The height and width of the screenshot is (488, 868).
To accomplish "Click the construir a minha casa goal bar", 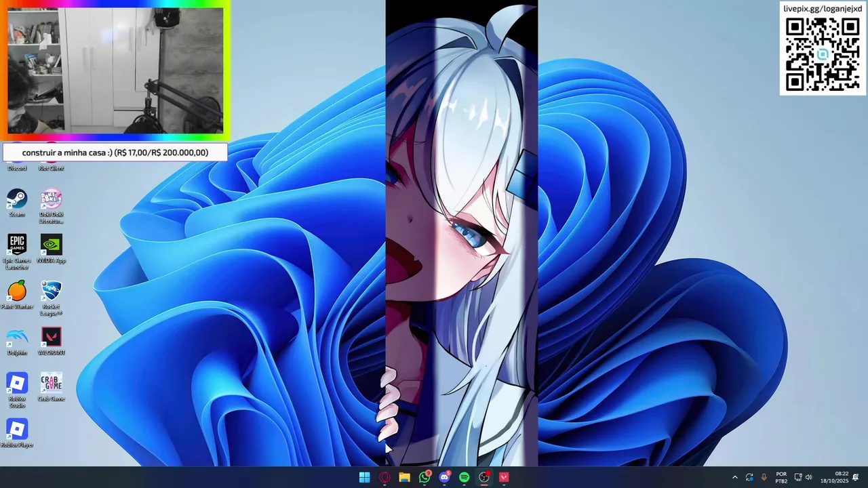I will pyautogui.click(x=115, y=152).
